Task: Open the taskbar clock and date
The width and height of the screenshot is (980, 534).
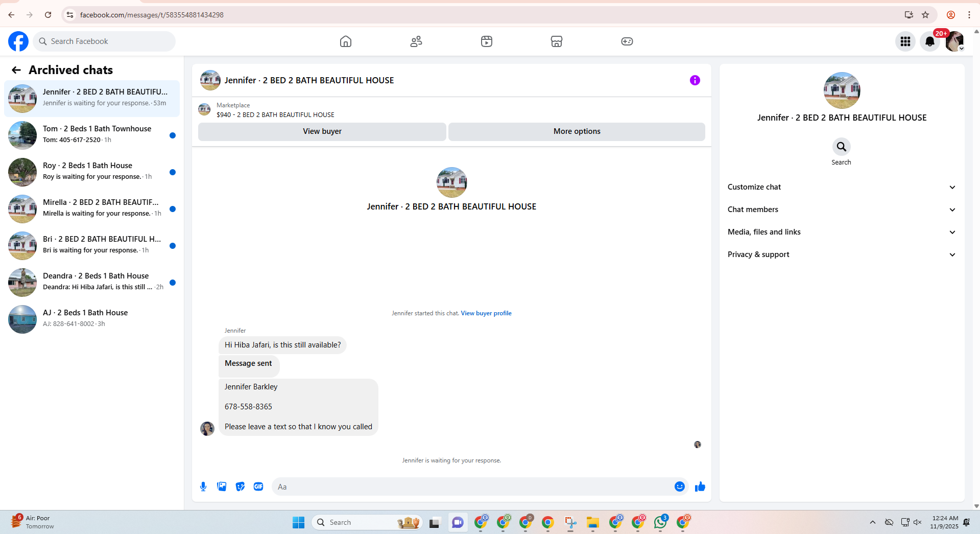Action: [944, 522]
